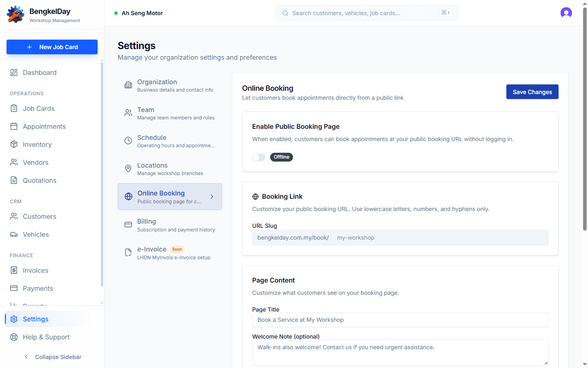Image resolution: width=588 pixels, height=368 pixels.
Task: Click the Page Title input field
Action: [400, 320]
